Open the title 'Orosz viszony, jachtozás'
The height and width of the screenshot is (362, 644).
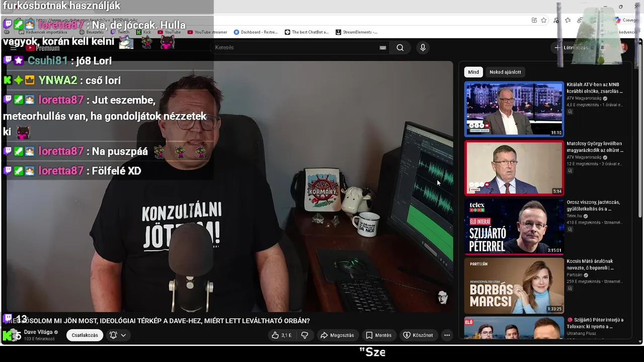coord(593,206)
